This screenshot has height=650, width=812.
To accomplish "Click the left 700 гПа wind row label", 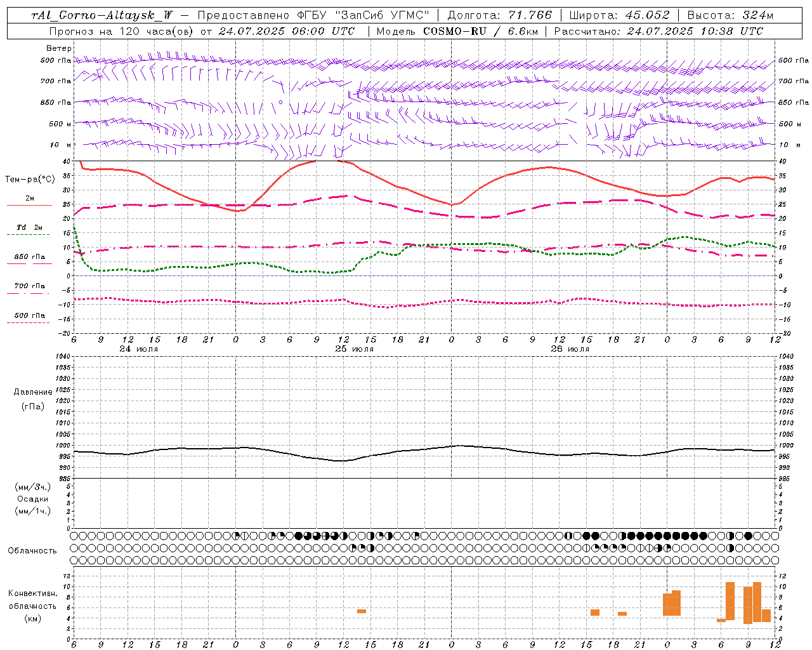I will pyautogui.click(x=56, y=81).
